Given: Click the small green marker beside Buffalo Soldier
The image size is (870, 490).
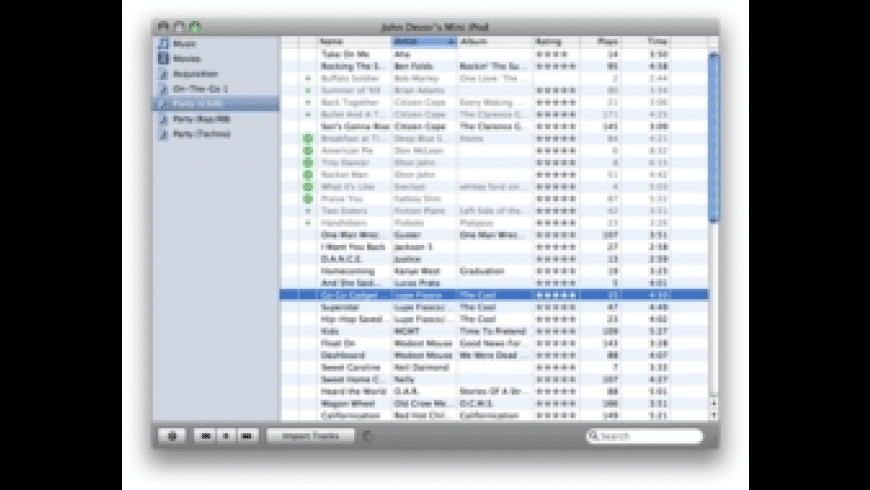Looking at the screenshot, I should coord(308,78).
